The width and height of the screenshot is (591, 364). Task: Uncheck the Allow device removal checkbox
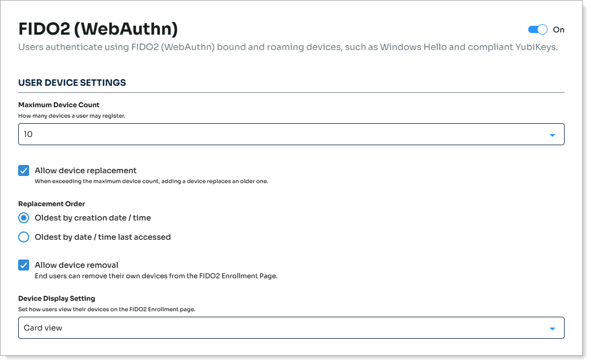tap(24, 265)
